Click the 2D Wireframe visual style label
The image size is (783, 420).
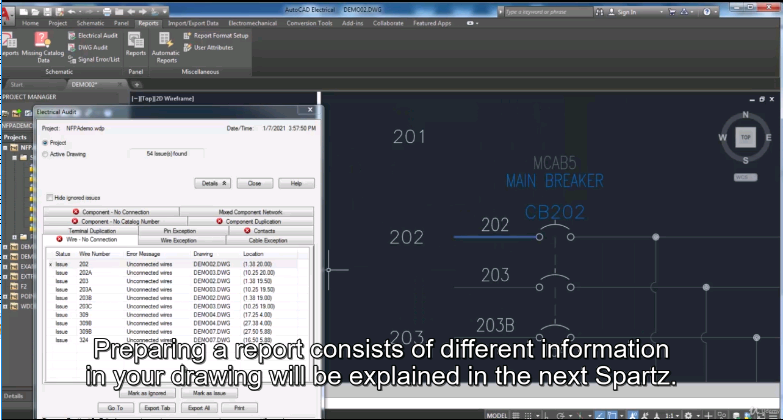174,98
